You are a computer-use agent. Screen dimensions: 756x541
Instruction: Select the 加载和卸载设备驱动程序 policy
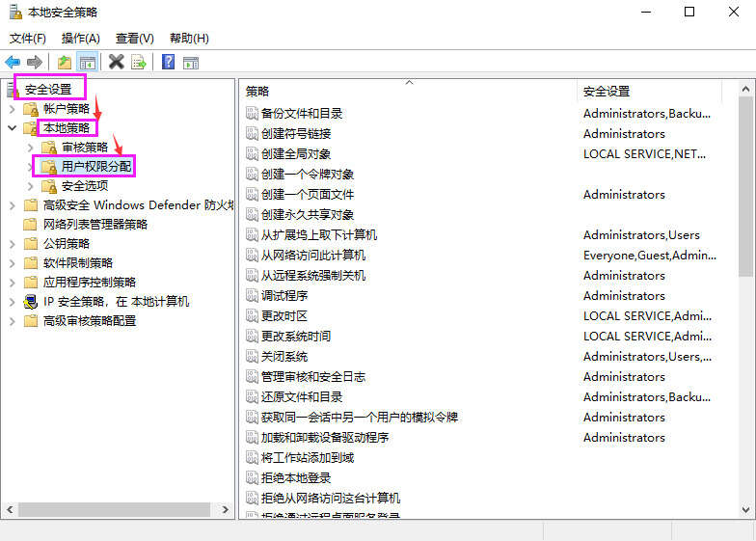325,438
